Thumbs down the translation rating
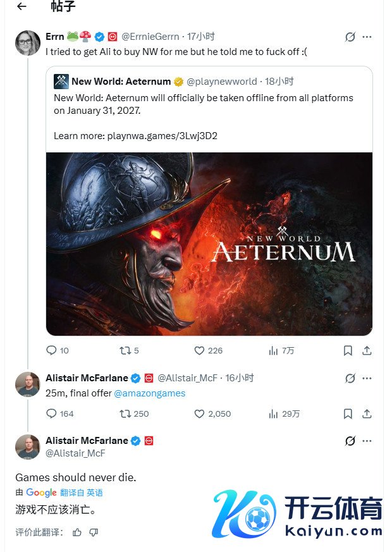The image size is (392, 552). pos(94,532)
